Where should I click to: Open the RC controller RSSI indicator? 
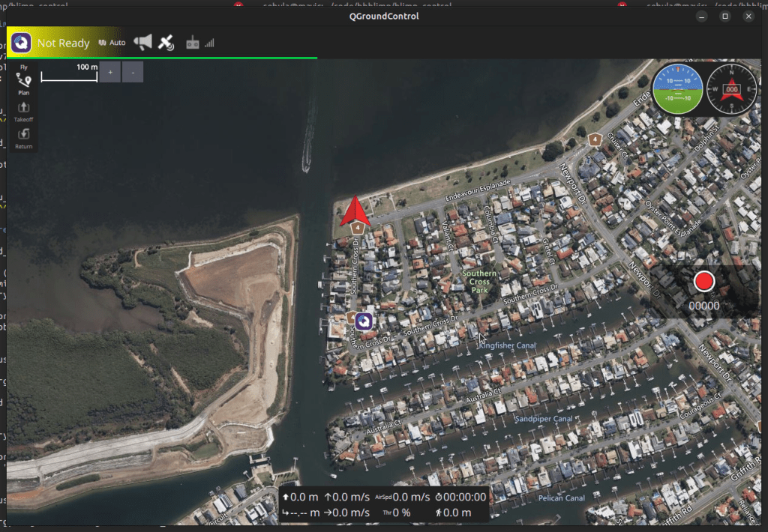pyautogui.click(x=199, y=43)
